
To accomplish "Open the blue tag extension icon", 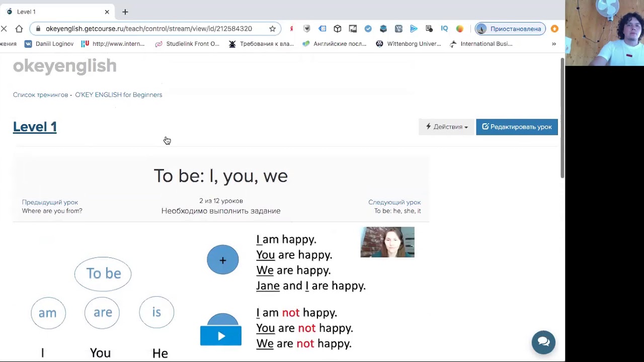I will 323,29.
